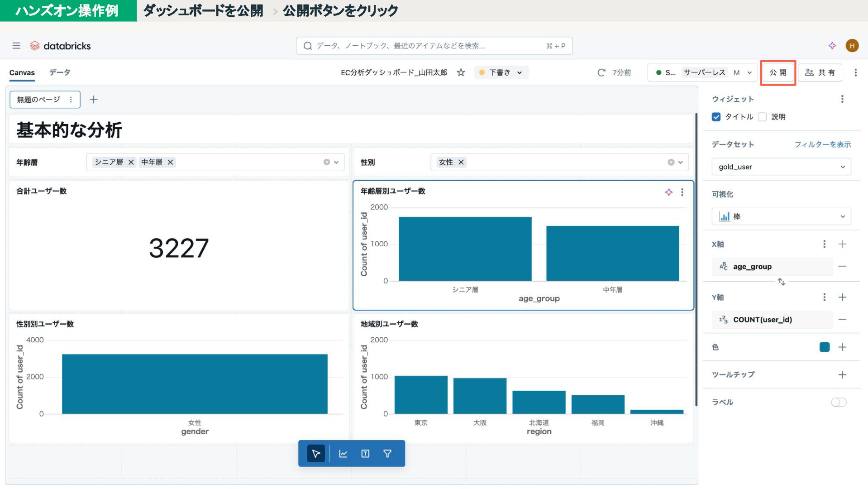Image resolution: width=868 pixels, height=489 pixels.
Task: Select the add filter tool
Action: (387, 454)
